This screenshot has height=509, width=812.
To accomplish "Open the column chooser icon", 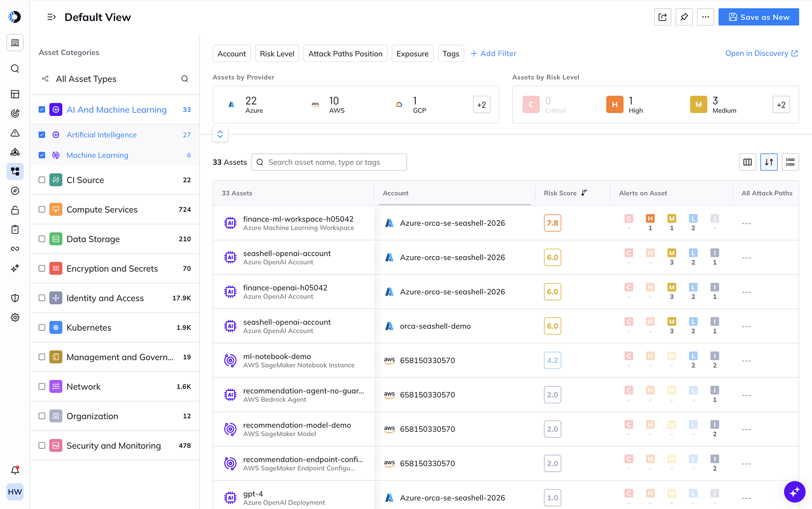I will click(747, 162).
